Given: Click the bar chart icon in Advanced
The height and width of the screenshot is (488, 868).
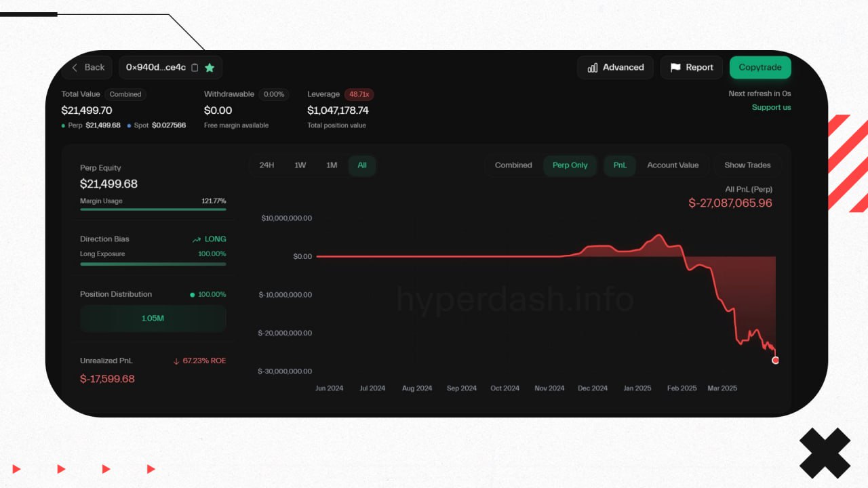Looking at the screenshot, I should 593,68.
